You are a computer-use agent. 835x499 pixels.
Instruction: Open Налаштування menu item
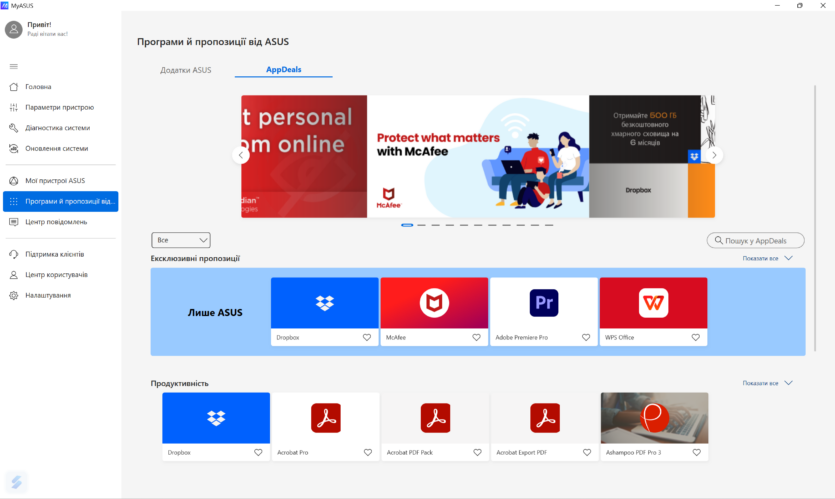[48, 296]
